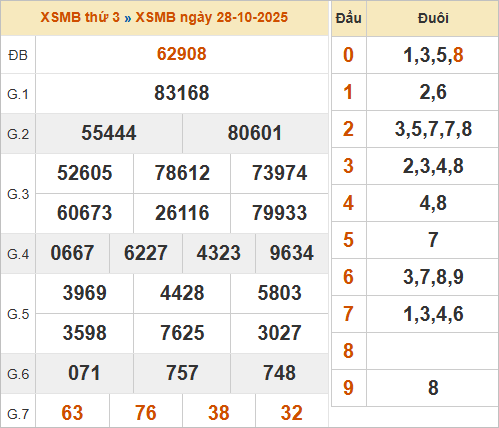Click the G.3 row label
The width and height of the screenshot is (499, 428).
click(x=18, y=194)
